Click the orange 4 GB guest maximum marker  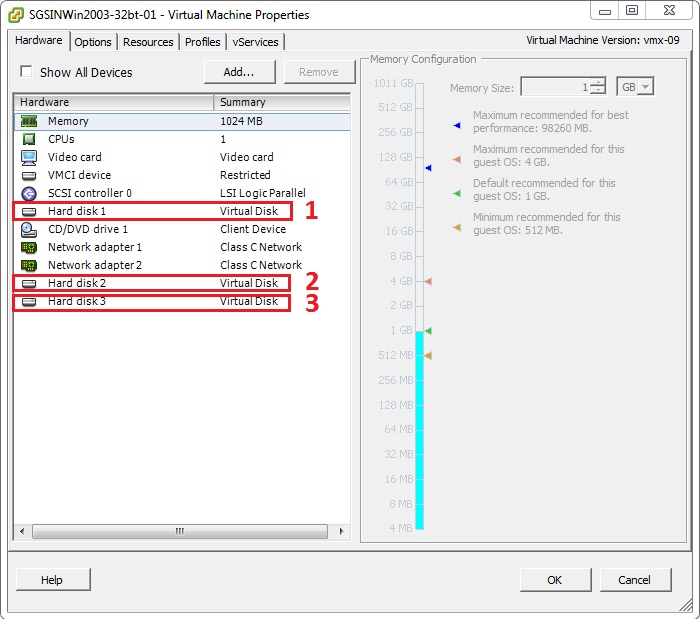[x=428, y=281]
